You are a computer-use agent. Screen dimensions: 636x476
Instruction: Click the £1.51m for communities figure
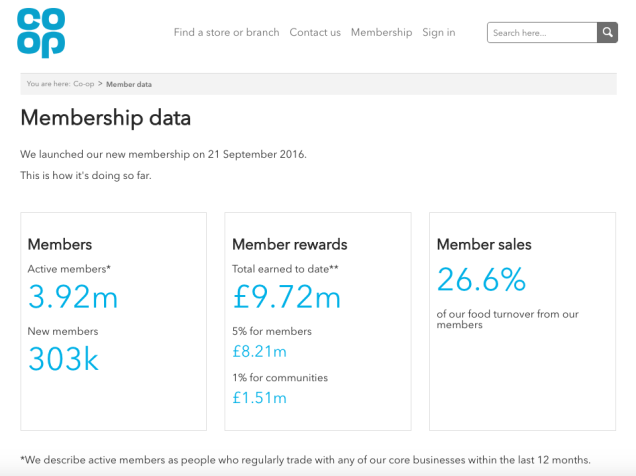[x=259, y=398]
